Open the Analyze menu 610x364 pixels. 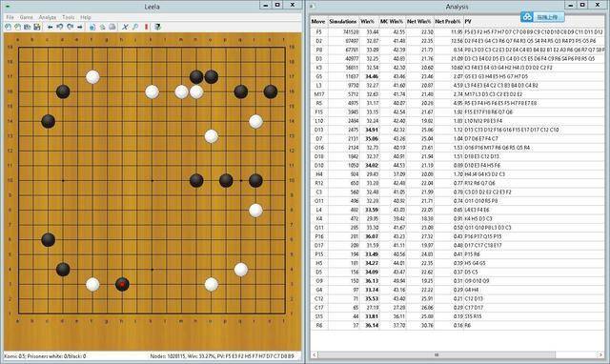coord(48,17)
